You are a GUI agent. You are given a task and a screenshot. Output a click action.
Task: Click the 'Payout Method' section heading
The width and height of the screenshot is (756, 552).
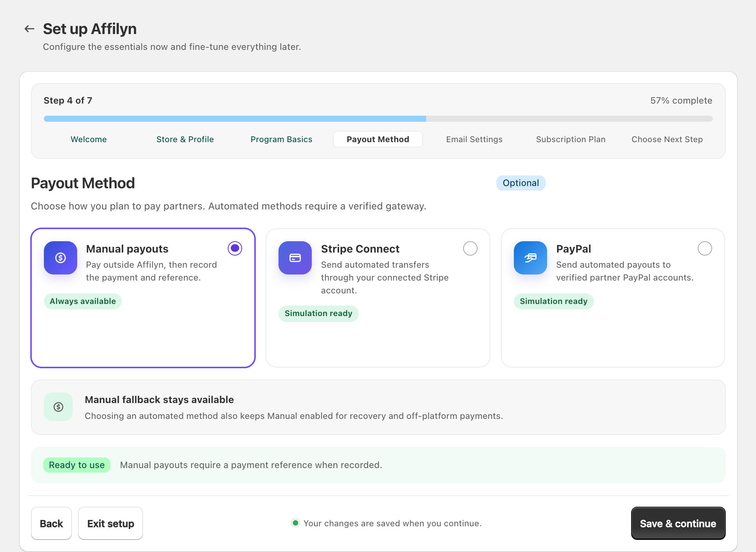(x=83, y=183)
